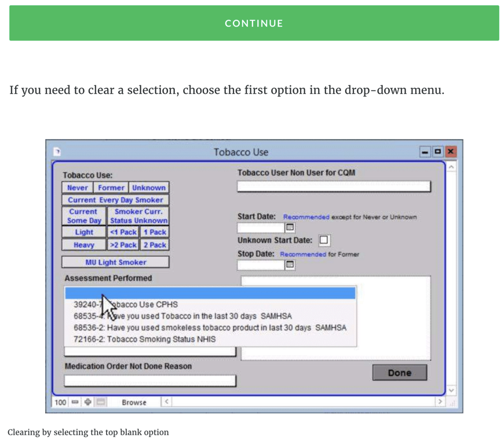Choose the blank top dropdown option
The image size is (504, 441).
click(210, 293)
